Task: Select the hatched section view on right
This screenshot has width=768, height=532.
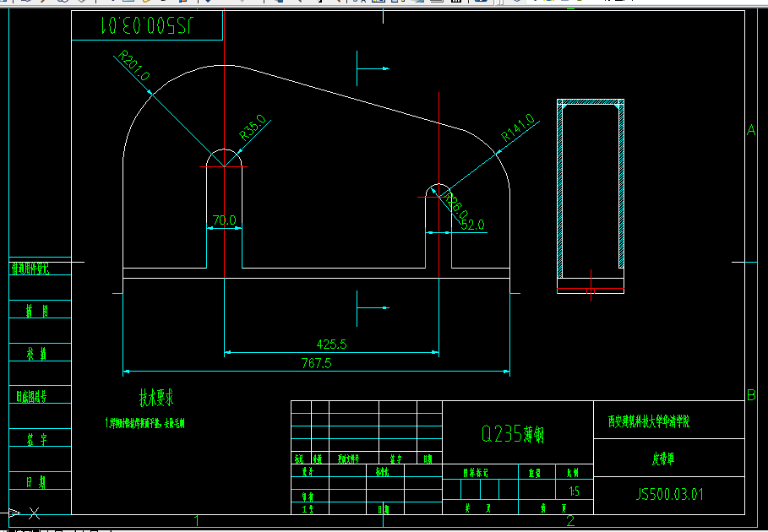Action: (591, 196)
